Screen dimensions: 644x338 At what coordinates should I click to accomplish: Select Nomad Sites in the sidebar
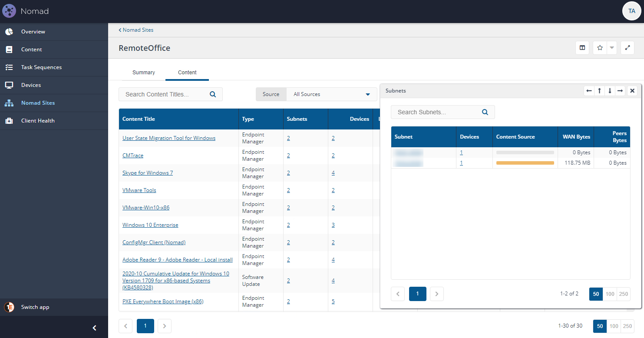click(54, 103)
